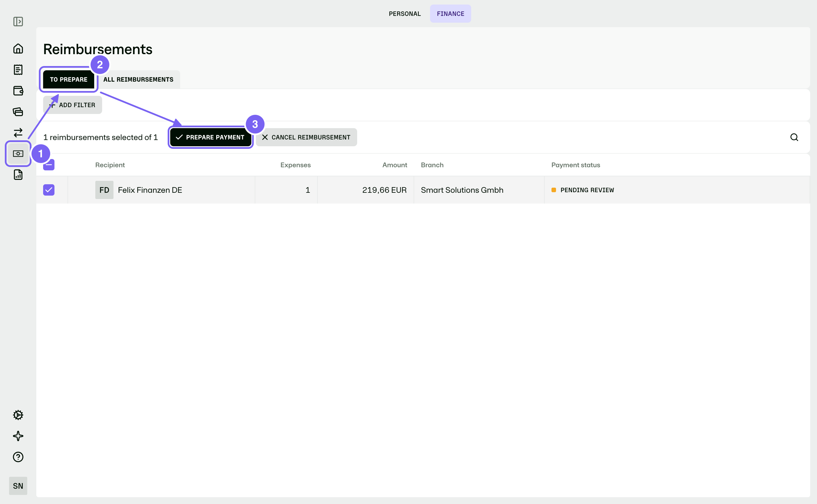Click the Payment status column header

(x=576, y=165)
